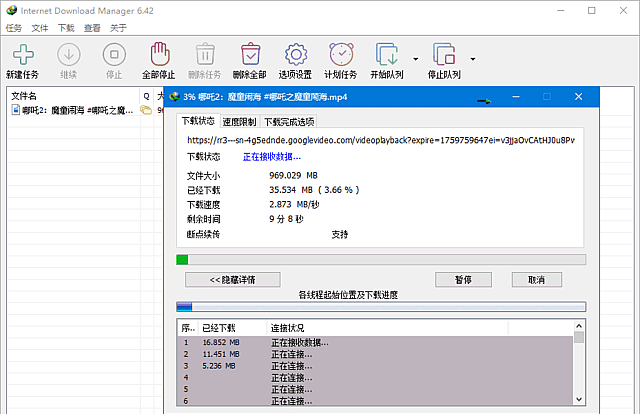The image size is (640, 414).
Task: Switch to the 下载状态 tab
Action: pyautogui.click(x=198, y=121)
